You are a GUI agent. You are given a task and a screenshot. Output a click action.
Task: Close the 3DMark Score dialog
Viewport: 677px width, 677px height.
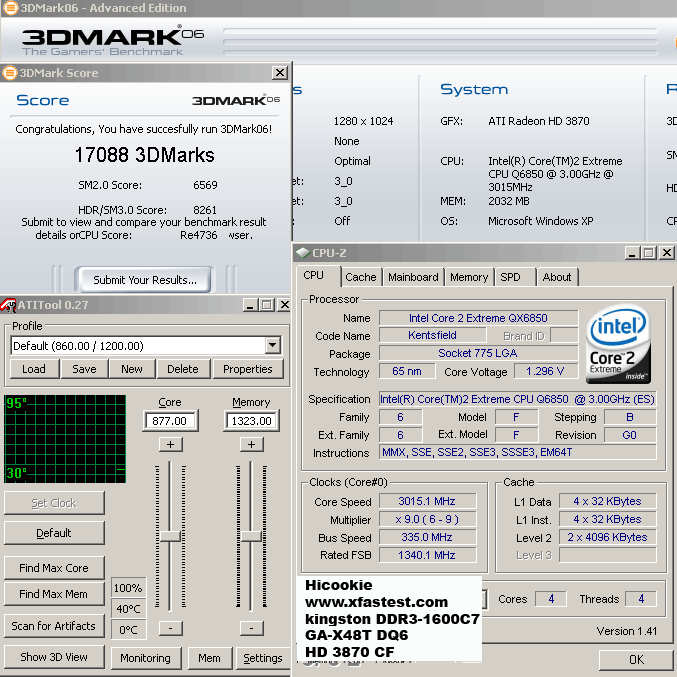pos(280,73)
